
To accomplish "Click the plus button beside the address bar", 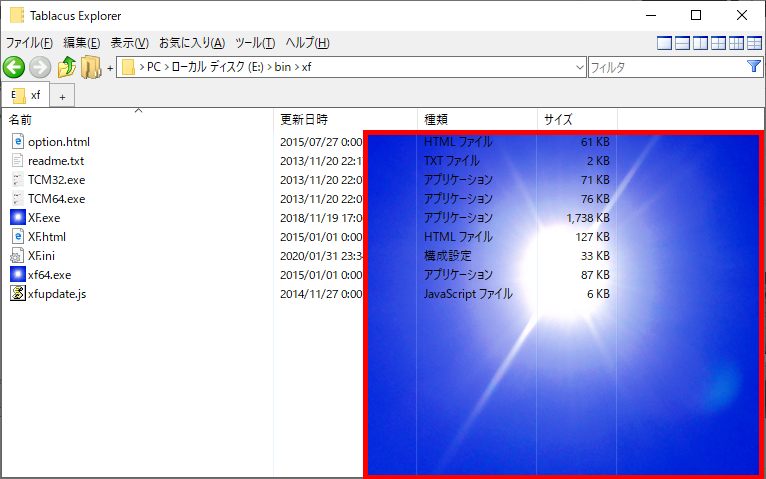I will pos(110,68).
